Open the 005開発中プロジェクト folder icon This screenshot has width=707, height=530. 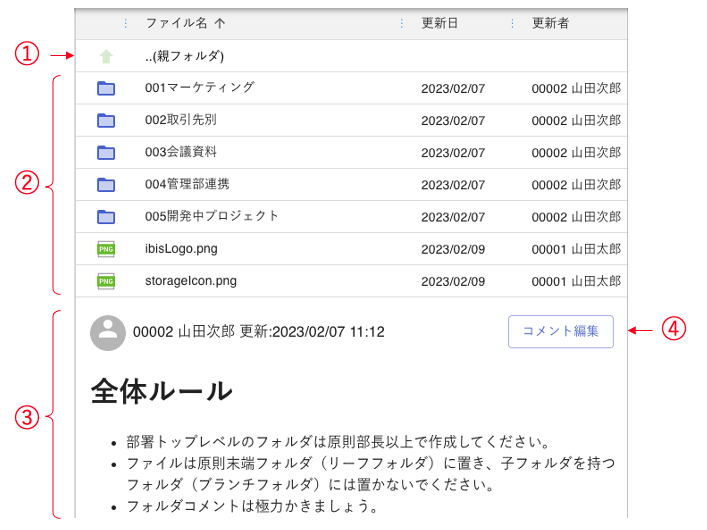(x=106, y=216)
